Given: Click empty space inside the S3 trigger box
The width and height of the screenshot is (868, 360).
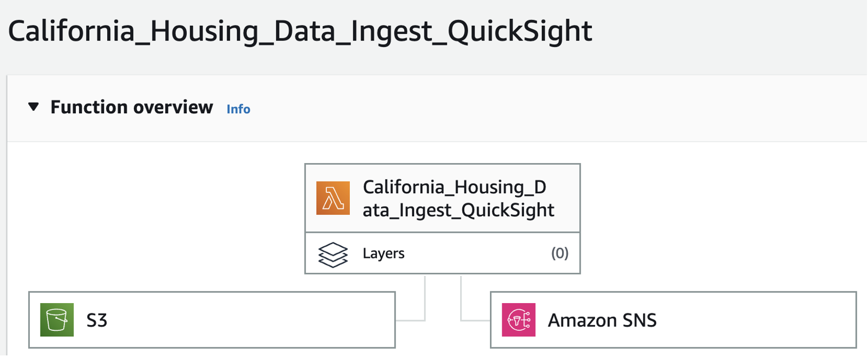Looking at the screenshot, I should pos(246,320).
